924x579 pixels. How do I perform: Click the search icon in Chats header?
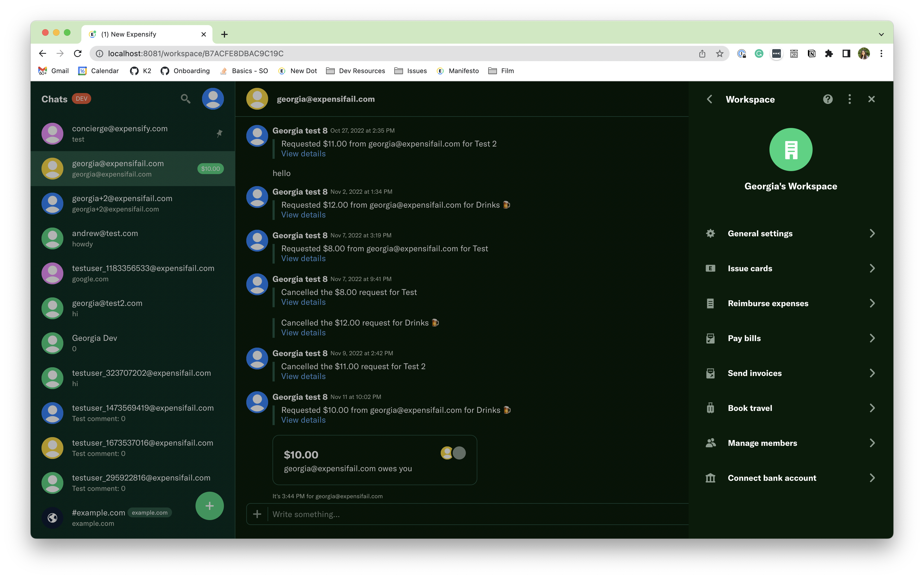pos(185,99)
